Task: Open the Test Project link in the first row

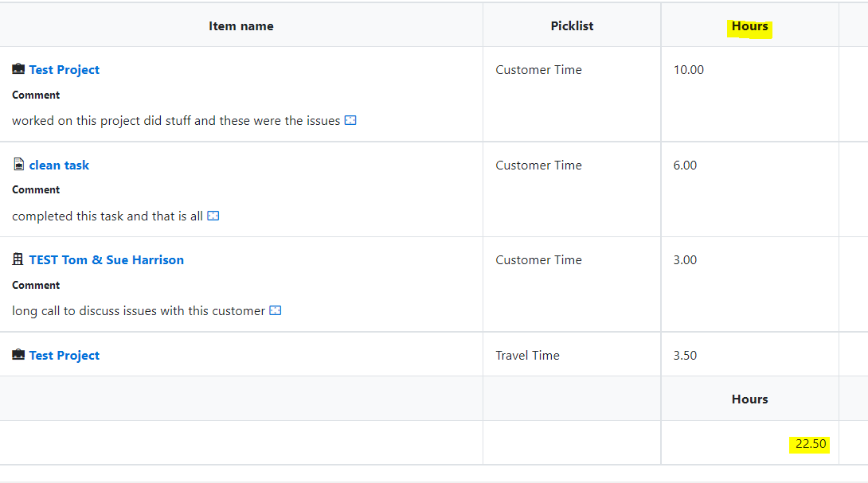Action: 64,69
